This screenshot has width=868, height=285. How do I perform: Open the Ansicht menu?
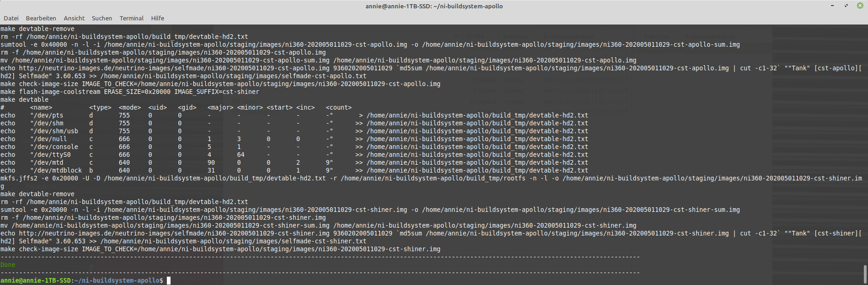74,19
